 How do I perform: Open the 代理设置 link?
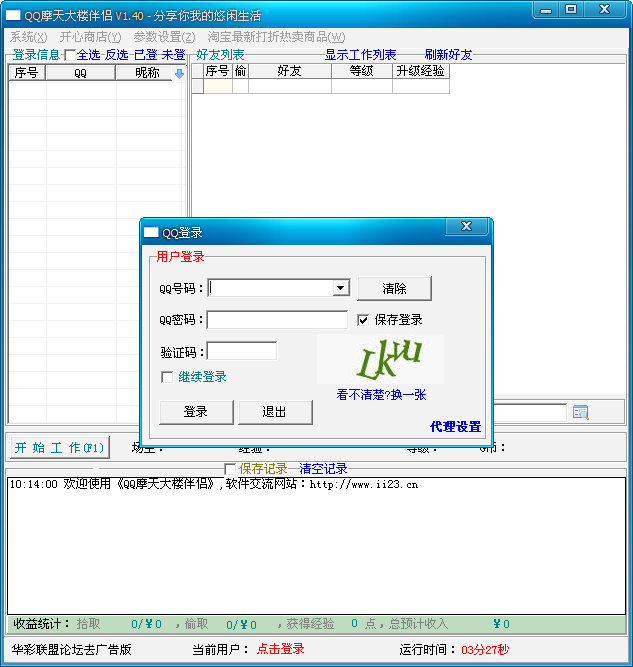[x=455, y=427]
